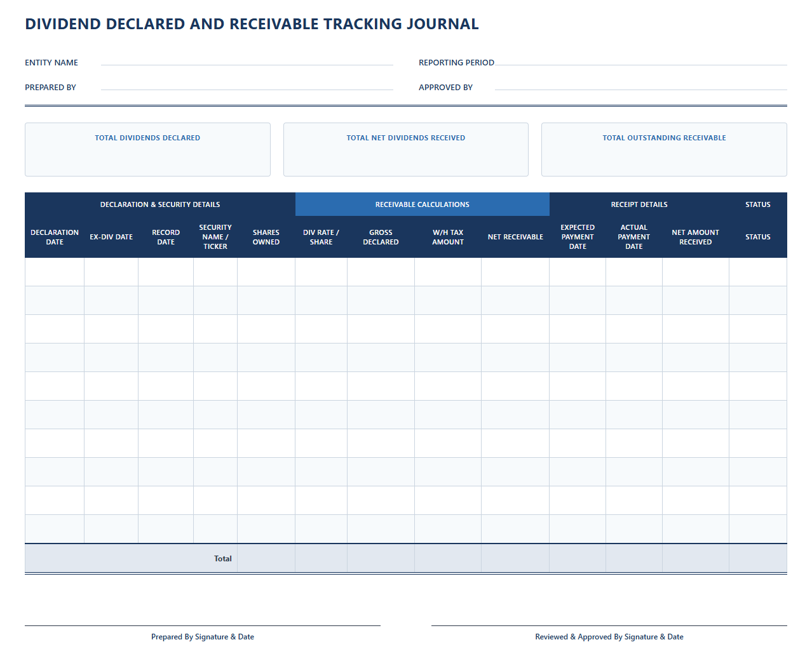Click the TOTAL OUTSTANDING RECEIVABLE card heading
The width and height of the screenshot is (812, 654).
[664, 138]
